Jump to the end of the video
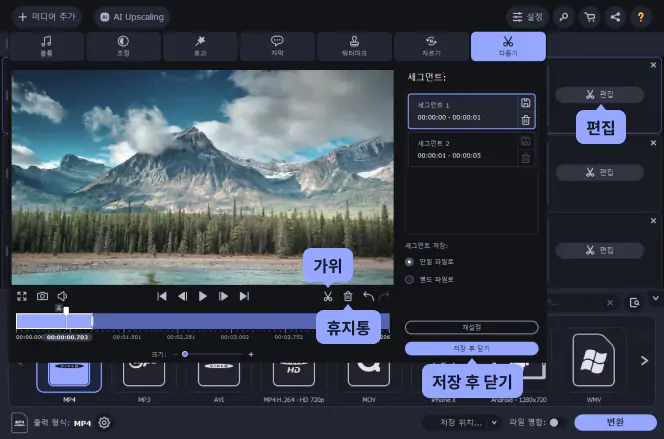Image resolution: width=664 pixels, height=439 pixels. 244,296
